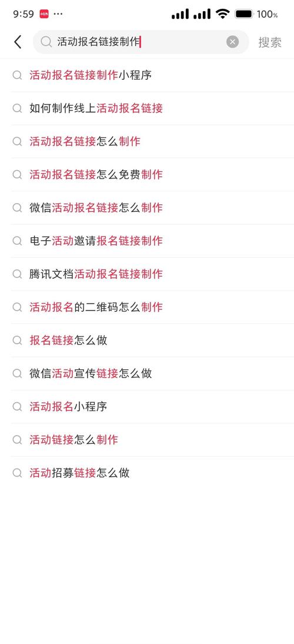Tap search icon beside 活动链接怎么制作

click(x=17, y=440)
